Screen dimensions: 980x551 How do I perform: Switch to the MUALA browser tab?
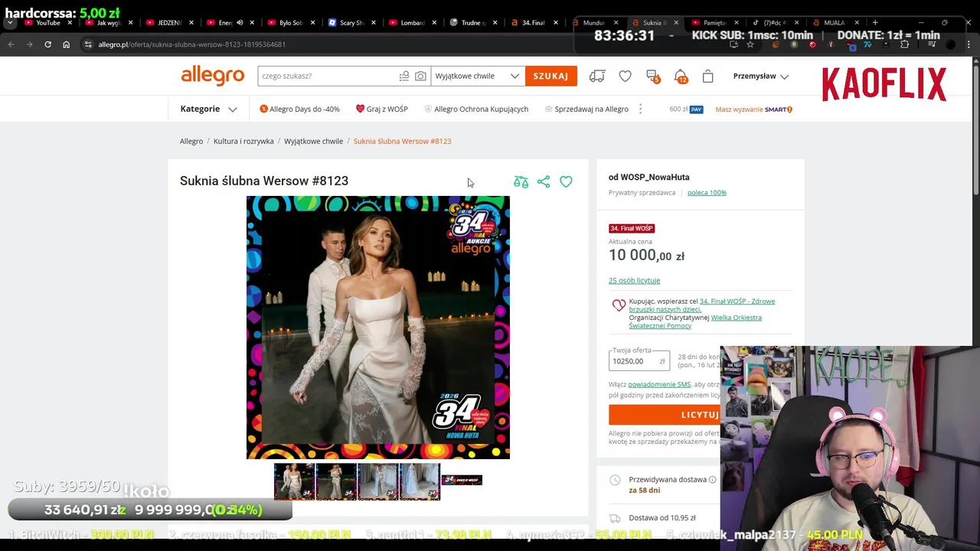(835, 23)
